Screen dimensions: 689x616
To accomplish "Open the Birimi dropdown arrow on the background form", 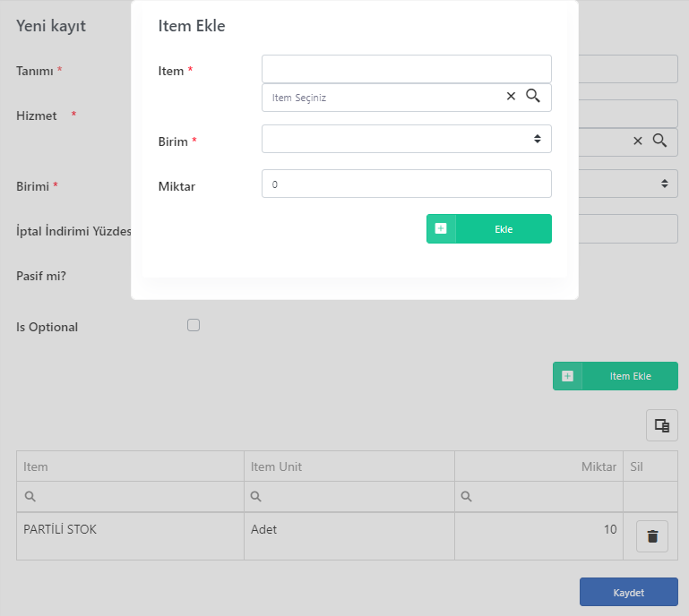I will coord(665,184).
